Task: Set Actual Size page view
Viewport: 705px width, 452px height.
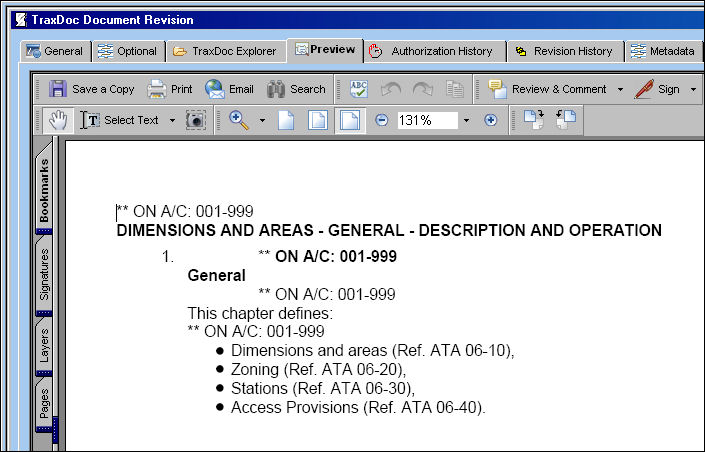Action: click(x=286, y=120)
